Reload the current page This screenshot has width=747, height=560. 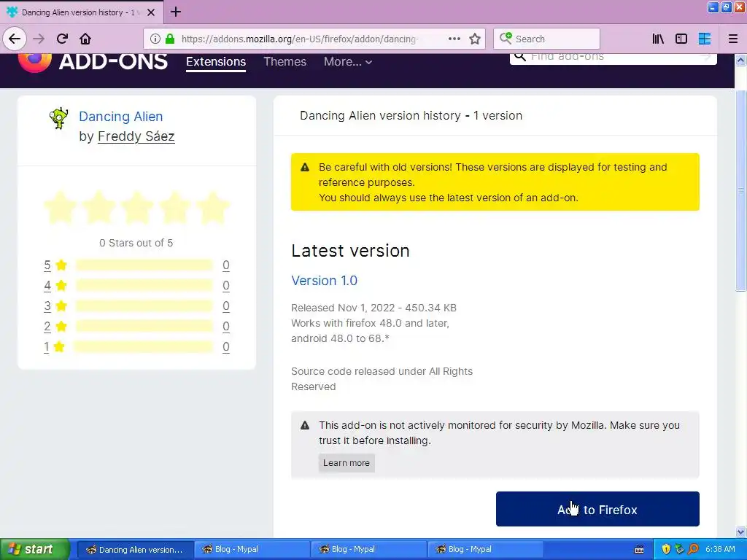click(x=63, y=39)
